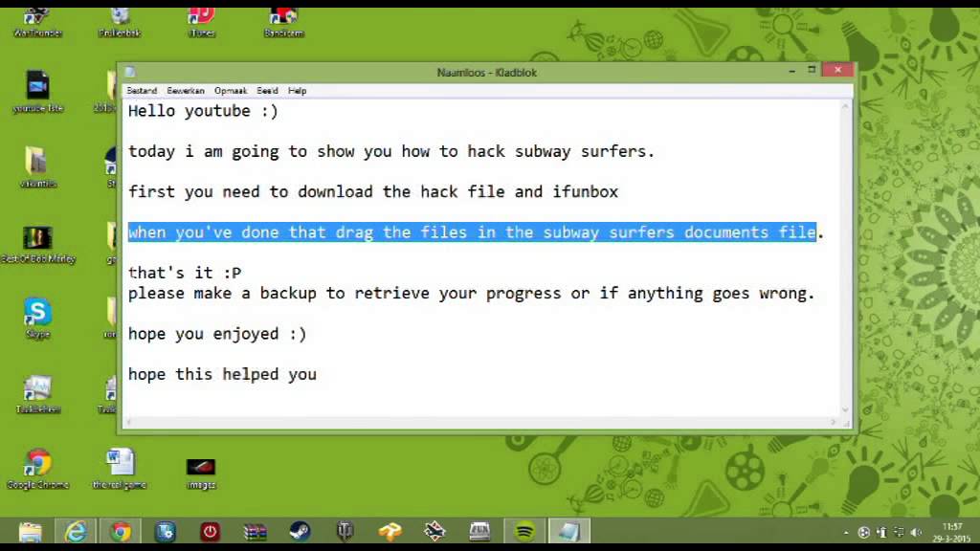Open Steam from the taskbar
This screenshot has height=551, width=980.
click(x=300, y=532)
